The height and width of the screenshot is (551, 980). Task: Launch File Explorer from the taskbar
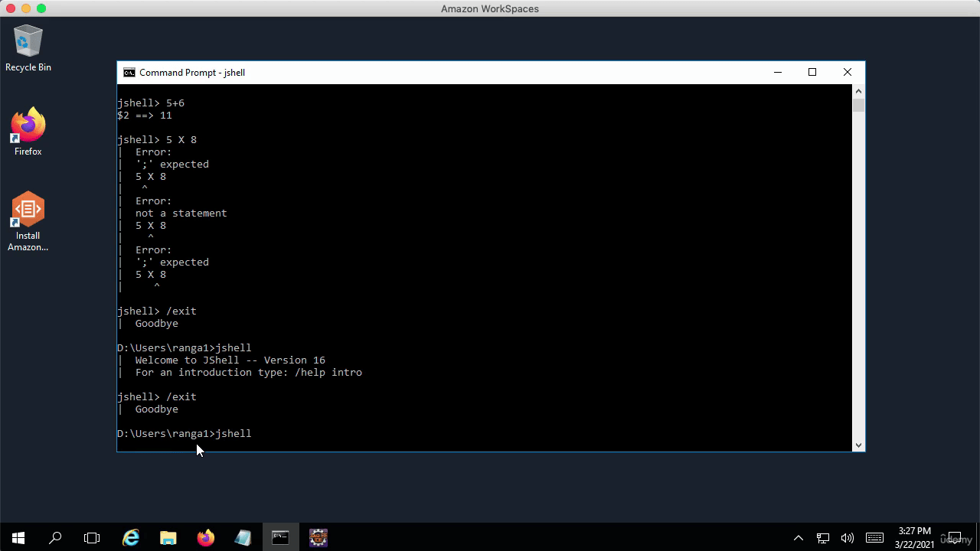(168, 538)
